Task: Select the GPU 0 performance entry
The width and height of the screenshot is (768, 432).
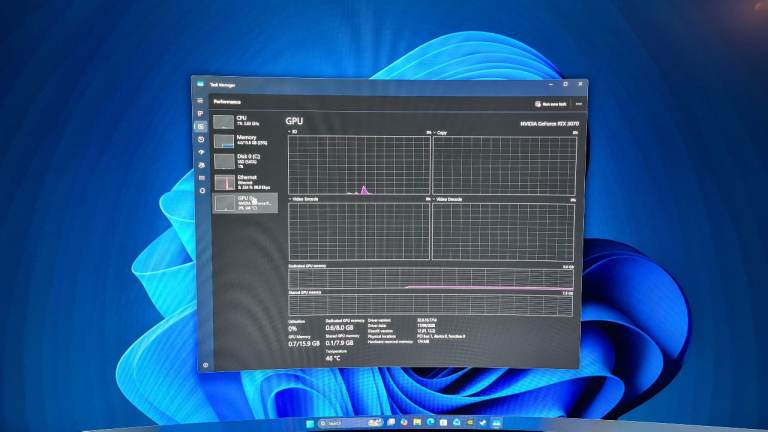Action: click(245, 203)
